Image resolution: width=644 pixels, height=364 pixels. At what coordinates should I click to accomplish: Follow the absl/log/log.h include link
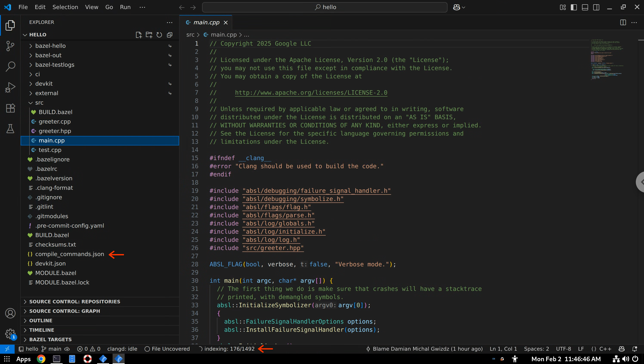[x=271, y=240]
